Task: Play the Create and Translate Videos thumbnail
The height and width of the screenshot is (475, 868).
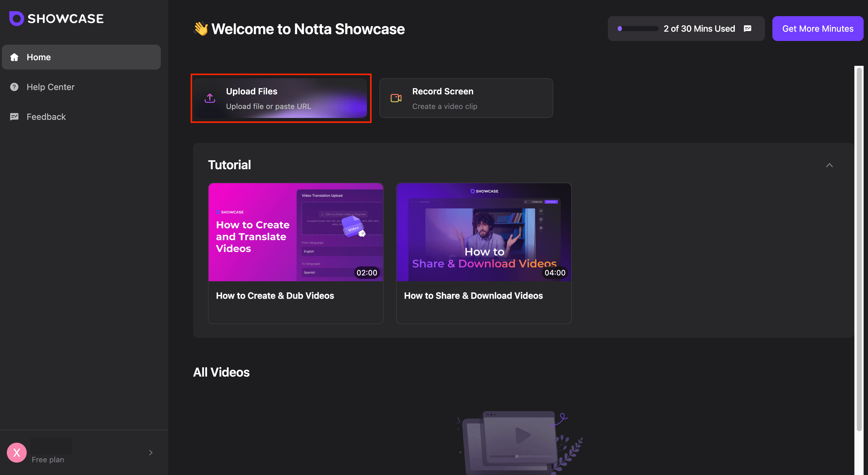Action: pos(296,232)
